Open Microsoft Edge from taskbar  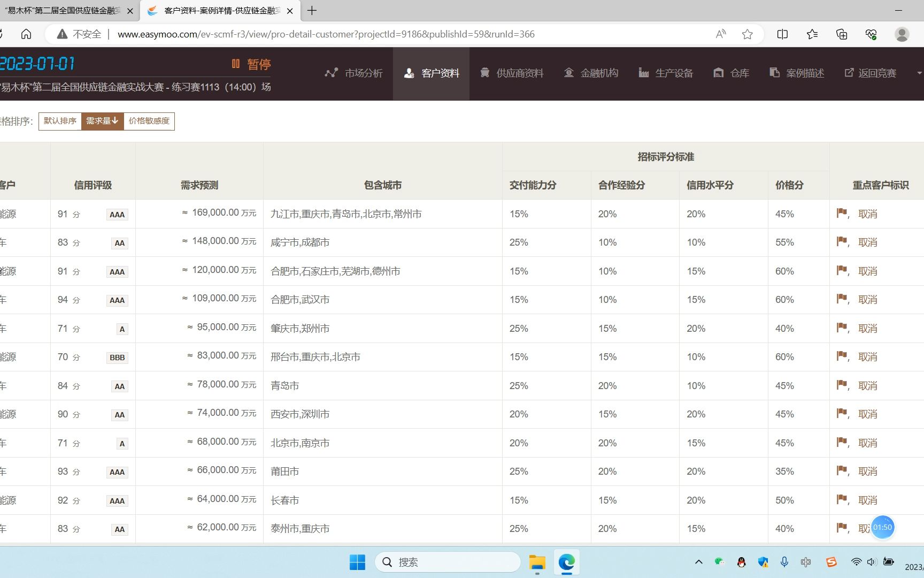(566, 562)
